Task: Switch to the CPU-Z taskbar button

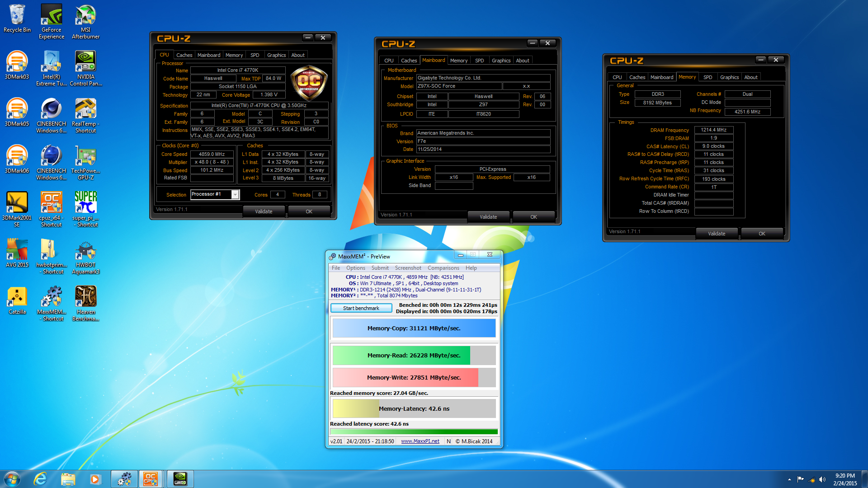Action: tap(151, 479)
